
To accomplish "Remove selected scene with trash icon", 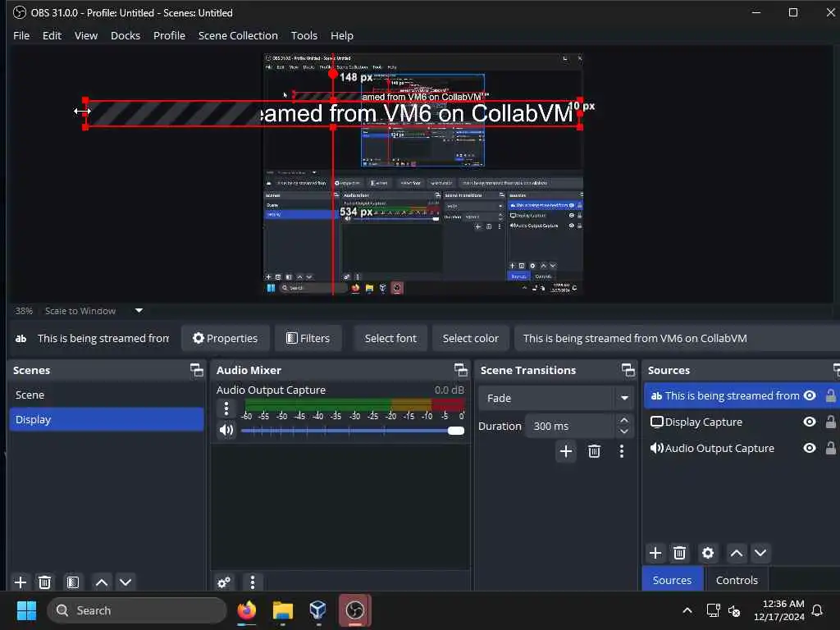I will click(x=45, y=582).
